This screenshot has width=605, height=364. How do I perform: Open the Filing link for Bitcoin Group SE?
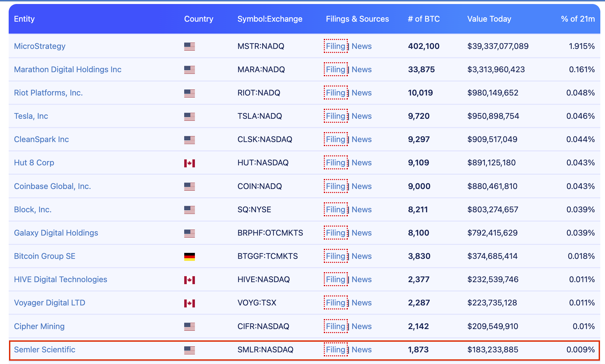pyautogui.click(x=335, y=256)
